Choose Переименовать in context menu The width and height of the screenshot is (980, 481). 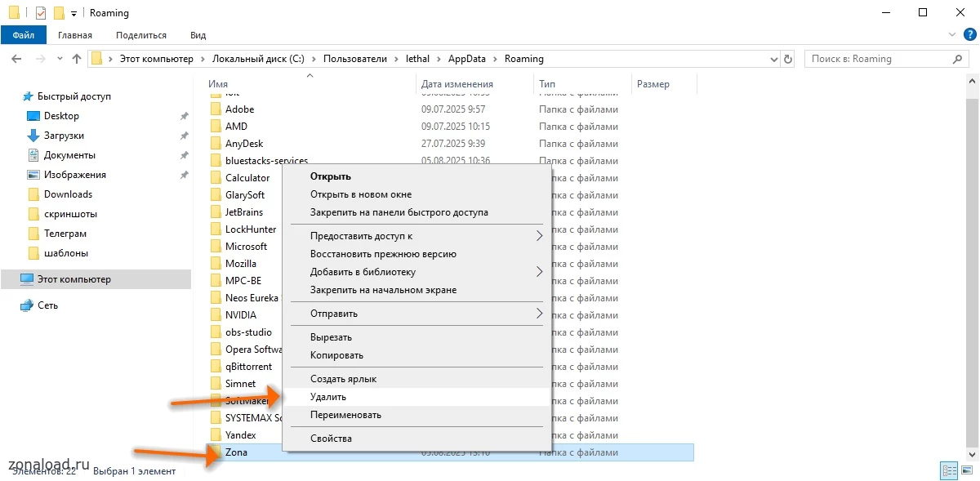coord(345,415)
